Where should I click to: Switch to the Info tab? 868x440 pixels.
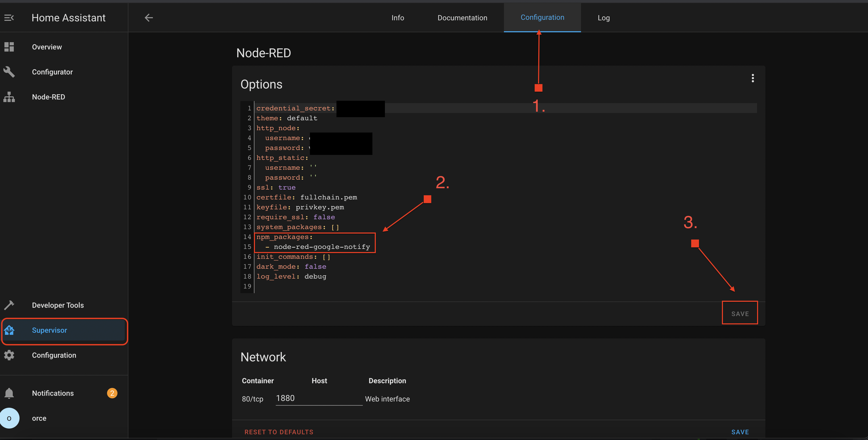(x=398, y=18)
